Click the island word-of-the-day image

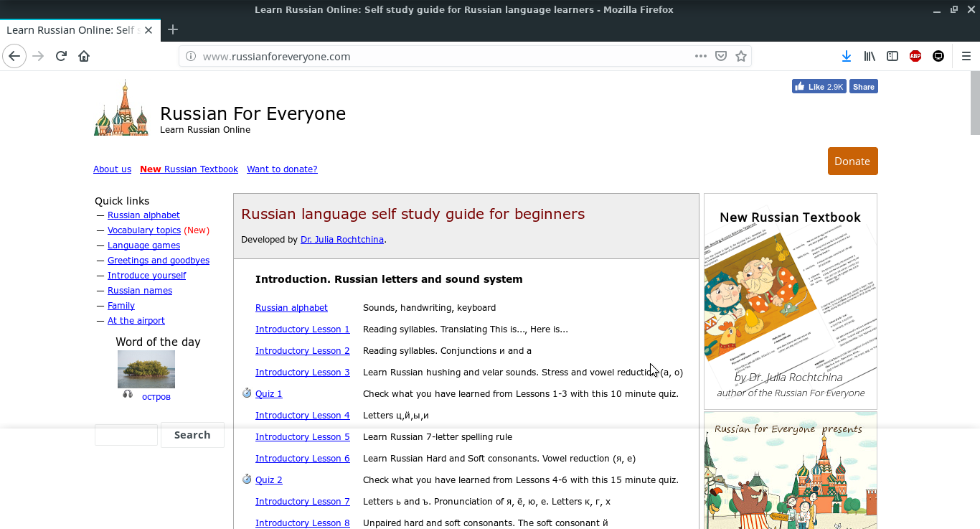pyautogui.click(x=146, y=369)
